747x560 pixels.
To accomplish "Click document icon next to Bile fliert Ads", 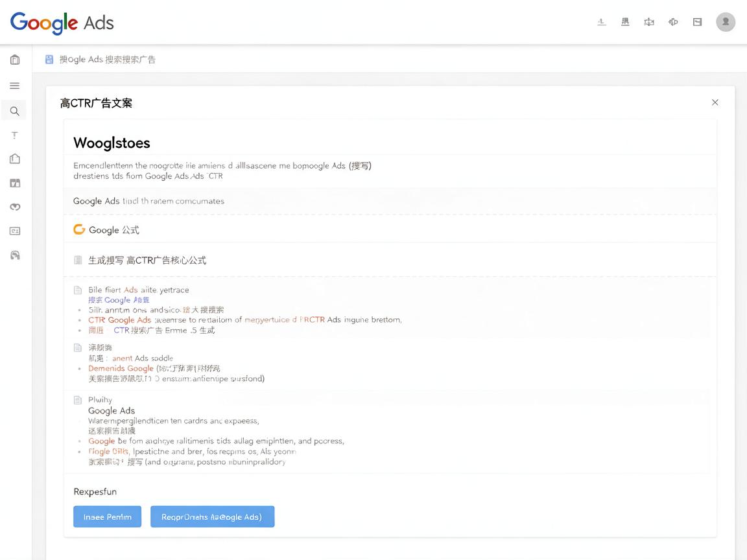I will [x=78, y=290].
